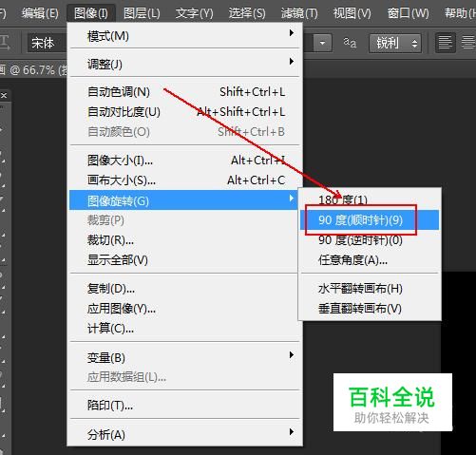Expand the 模式(M) submenu
This screenshot has width=476, height=455.
tap(184, 36)
